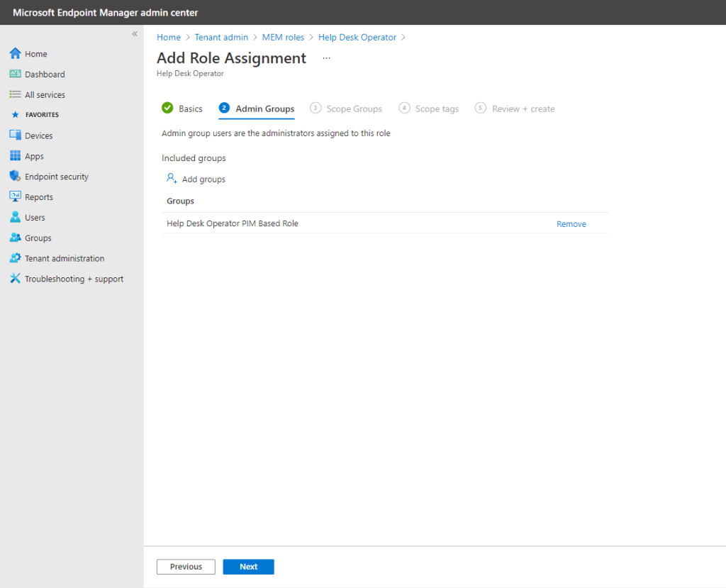726x588 pixels.
Task: Open the Apps grid icon
Action: point(15,156)
